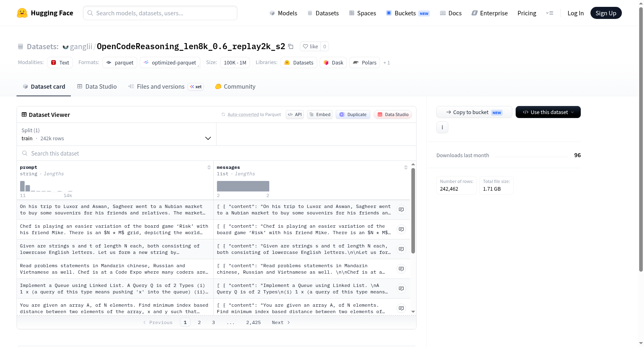
Task: Go to the Next page of rows
Action: [281, 322]
